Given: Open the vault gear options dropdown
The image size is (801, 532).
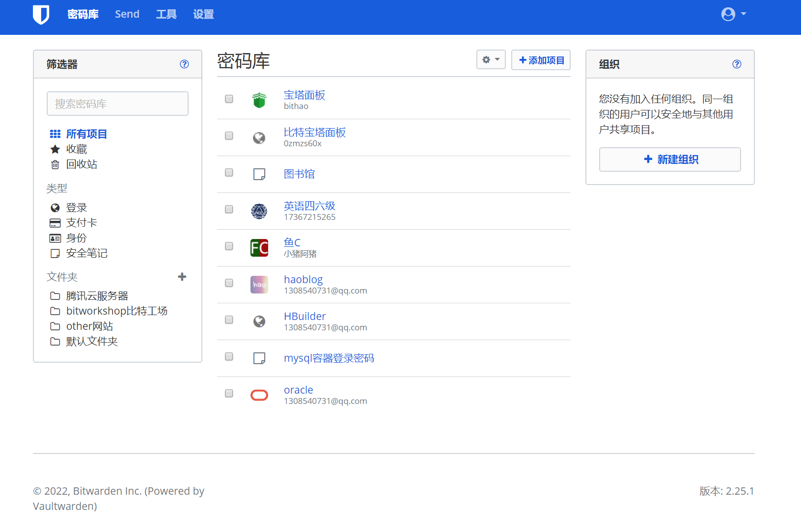Looking at the screenshot, I should click(x=491, y=59).
